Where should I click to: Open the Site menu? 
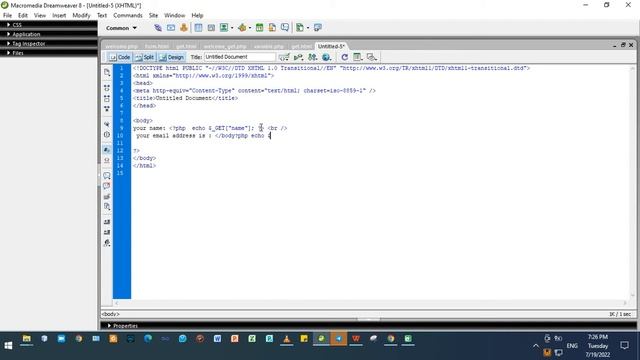(153, 16)
